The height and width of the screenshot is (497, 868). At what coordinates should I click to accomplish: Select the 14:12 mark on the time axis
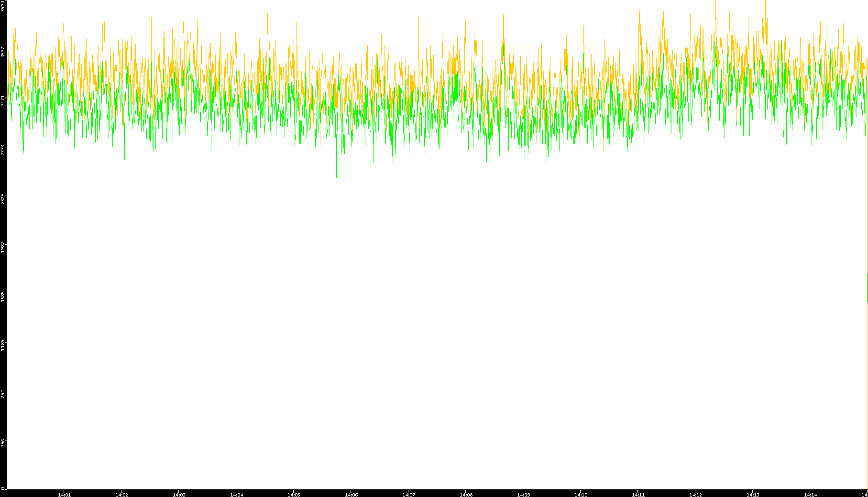click(695, 494)
